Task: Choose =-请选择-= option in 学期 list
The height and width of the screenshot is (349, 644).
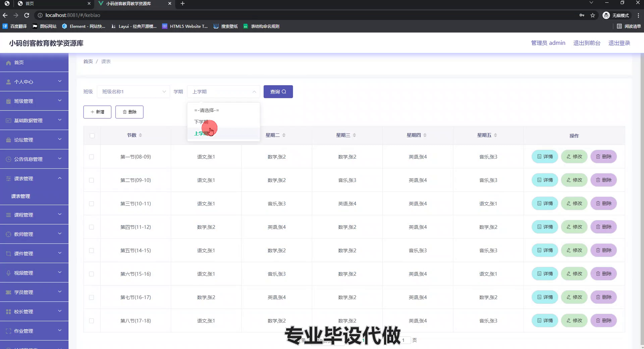Action: coord(223,110)
